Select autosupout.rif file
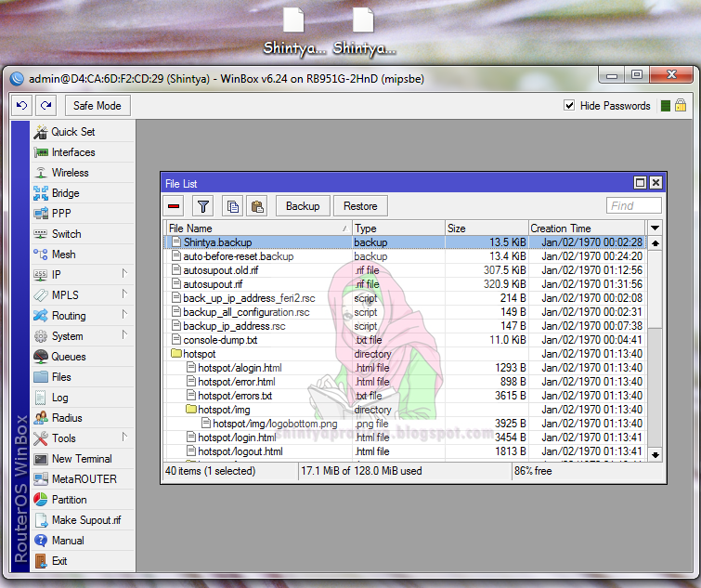Screen dimensions: 701x588 [405, 284]
